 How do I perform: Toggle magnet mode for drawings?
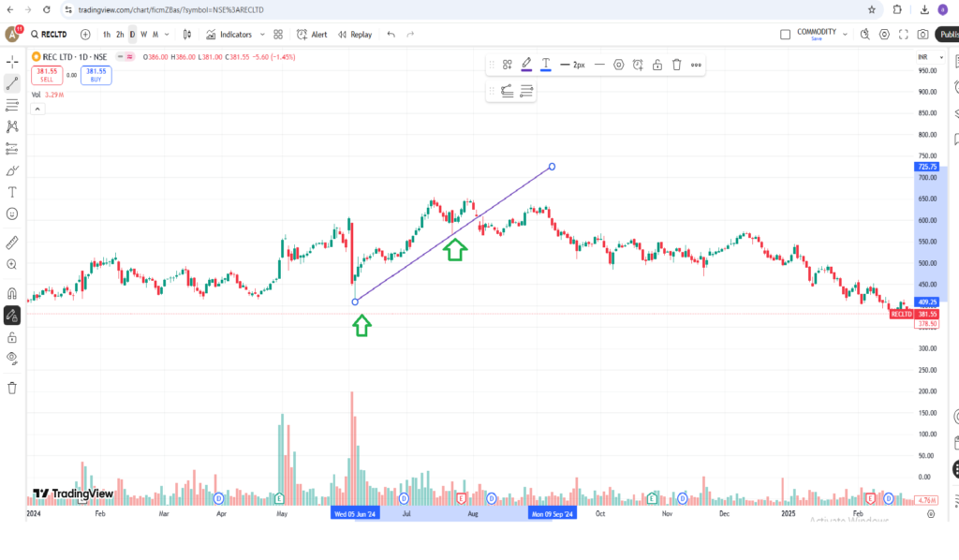pyautogui.click(x=12, y=293)
